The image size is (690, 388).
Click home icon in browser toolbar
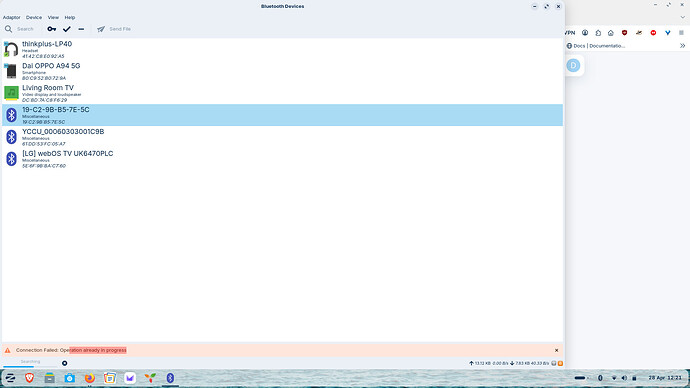(611, 33)
